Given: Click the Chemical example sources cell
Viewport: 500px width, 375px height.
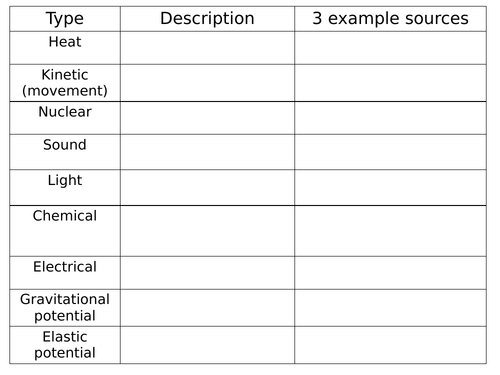Looking at the screenshot, I should (390, 231).
